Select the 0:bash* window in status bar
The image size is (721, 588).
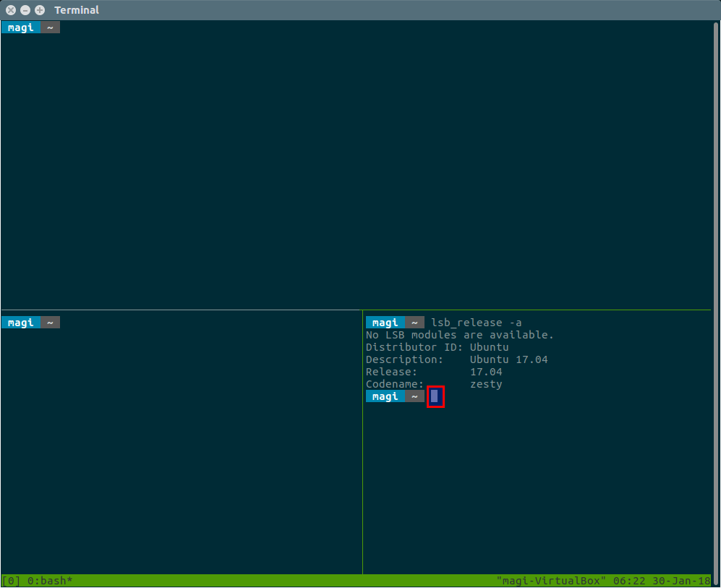point(50,581)
